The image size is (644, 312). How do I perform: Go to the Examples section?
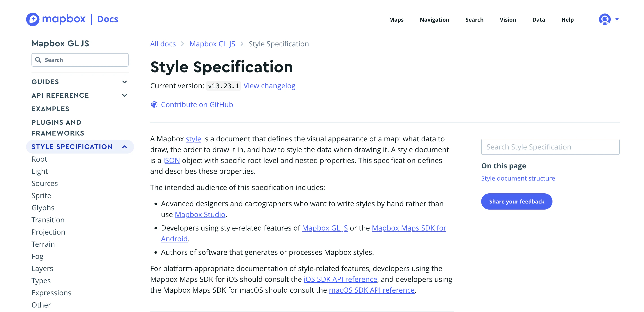(x=51, y=109)
